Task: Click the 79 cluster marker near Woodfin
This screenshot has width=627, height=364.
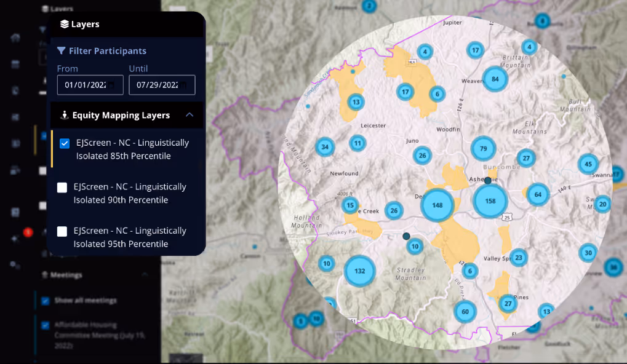Action: point(483,148)
